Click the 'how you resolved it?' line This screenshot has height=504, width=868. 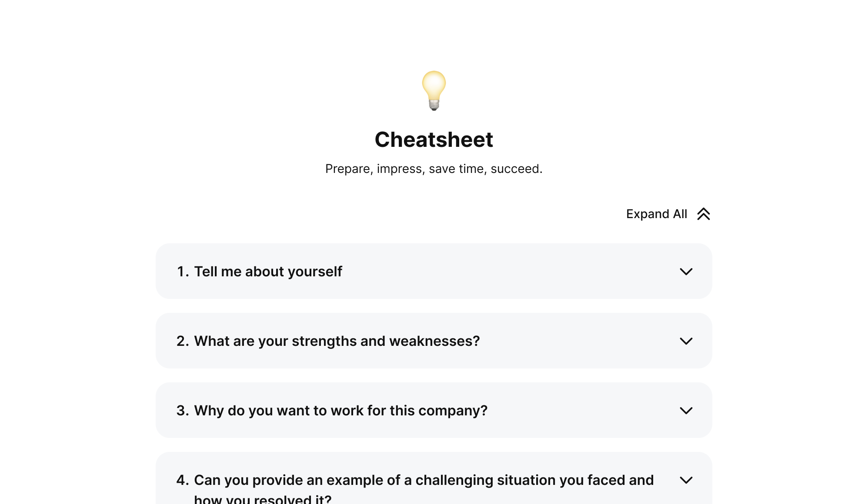[263, 499]
